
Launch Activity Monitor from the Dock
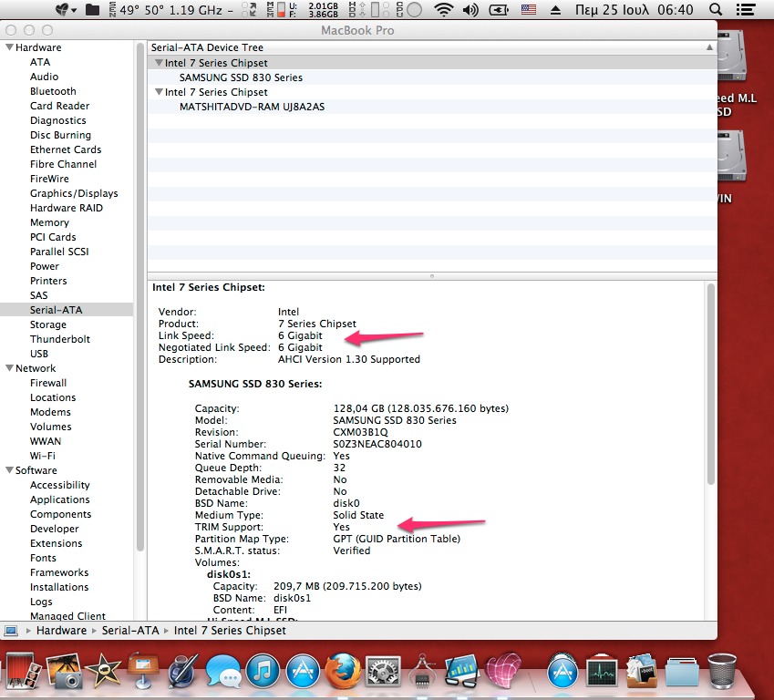point(602,672)
